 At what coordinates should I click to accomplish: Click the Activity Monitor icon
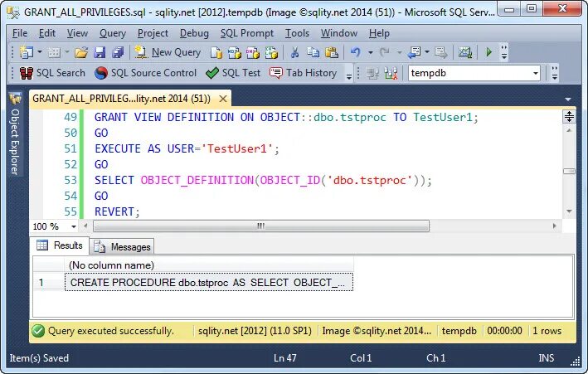[x=464, y=52]
